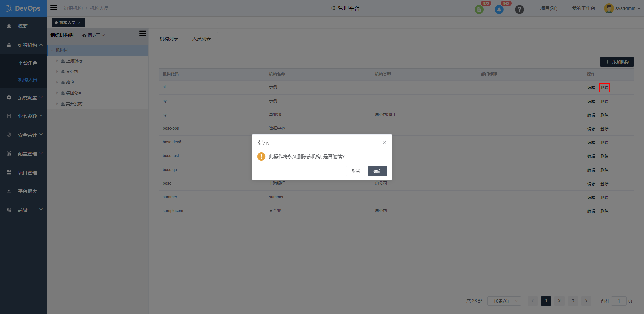Expand the 上海银行 tree node
This screenshot has width=644, height=314.
57,61
